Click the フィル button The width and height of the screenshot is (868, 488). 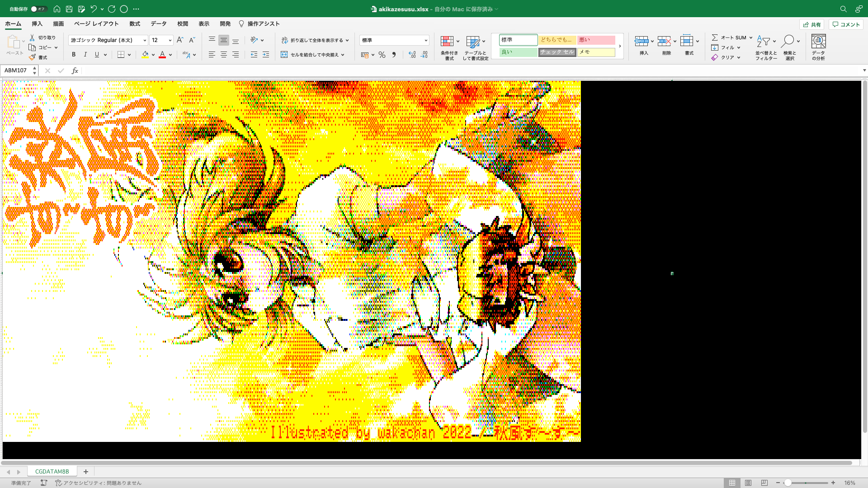[x=726, y=47]
